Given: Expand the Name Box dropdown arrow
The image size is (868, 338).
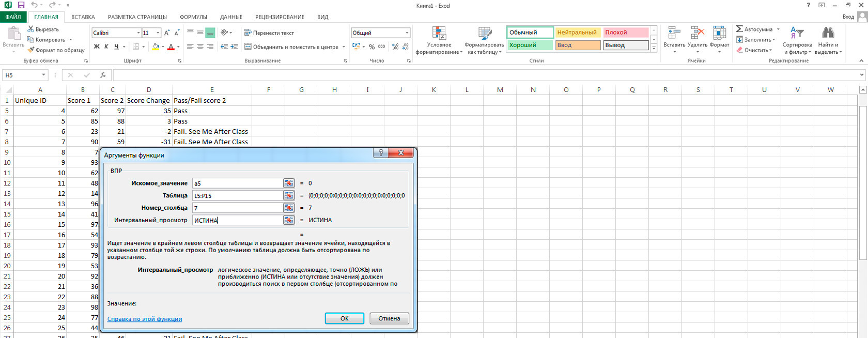Looking at the screenshot, I should click(43, 75).
